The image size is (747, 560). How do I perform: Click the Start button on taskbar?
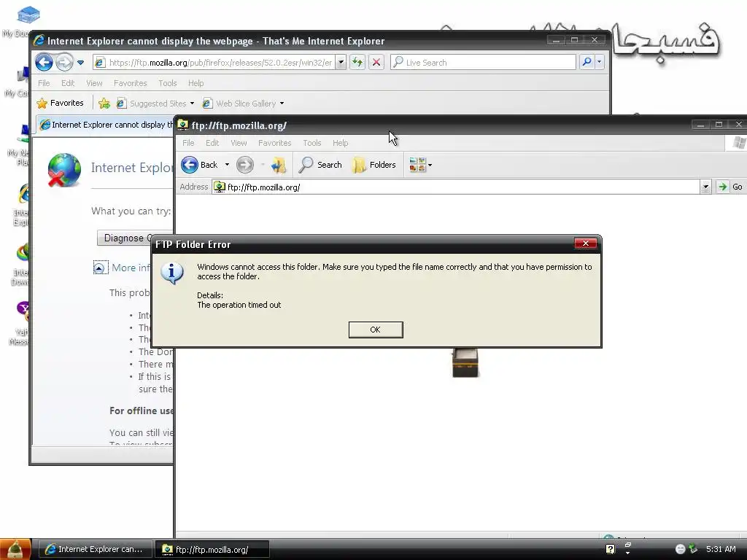tap(16, 549)
